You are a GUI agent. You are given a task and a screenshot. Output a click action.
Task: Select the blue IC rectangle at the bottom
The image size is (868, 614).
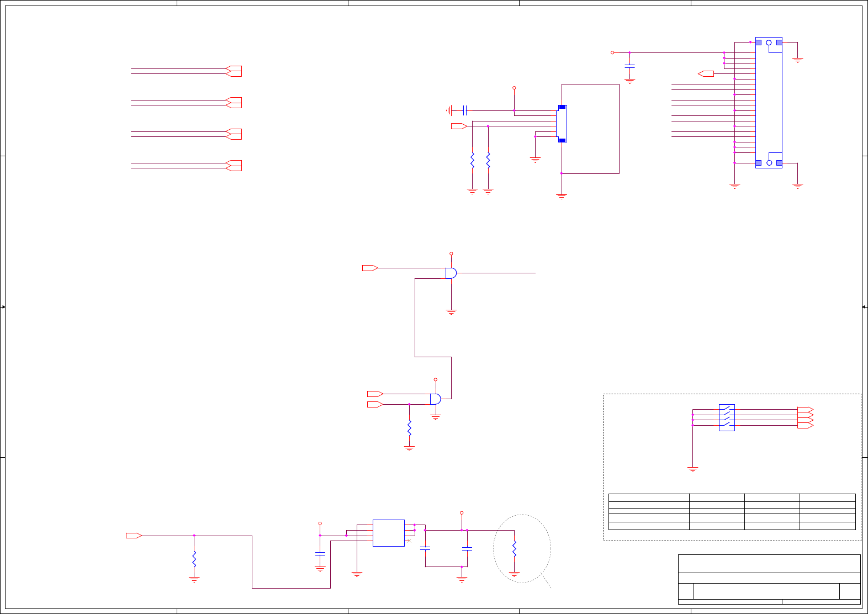point(389,533)
